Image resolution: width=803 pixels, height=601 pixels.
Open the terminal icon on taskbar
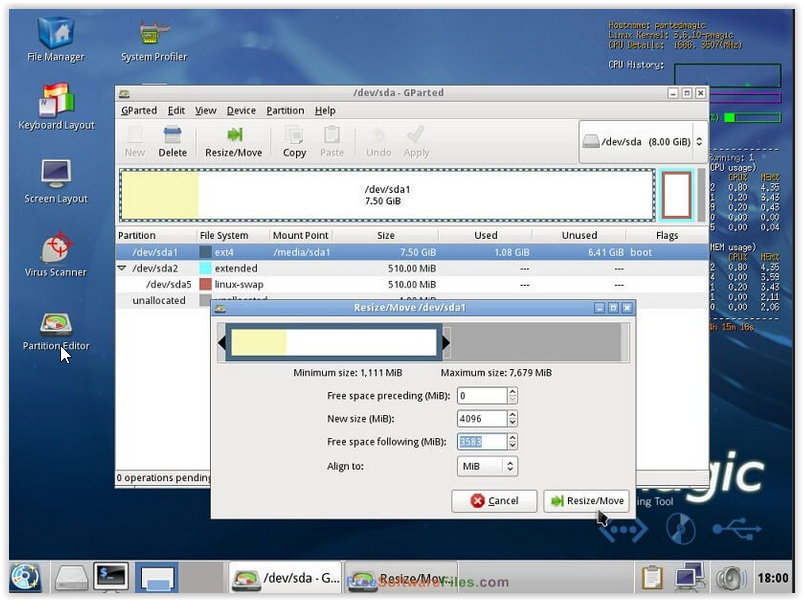pyautogui.click(x=111, y=576)
